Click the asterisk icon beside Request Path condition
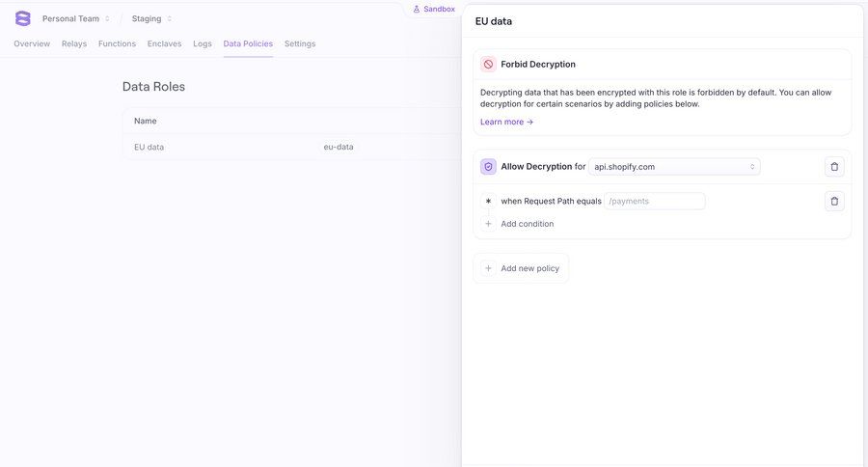Image resolution: width=868 pixels, height=467 pixels. pyautogui.click(x=488, y=202)
